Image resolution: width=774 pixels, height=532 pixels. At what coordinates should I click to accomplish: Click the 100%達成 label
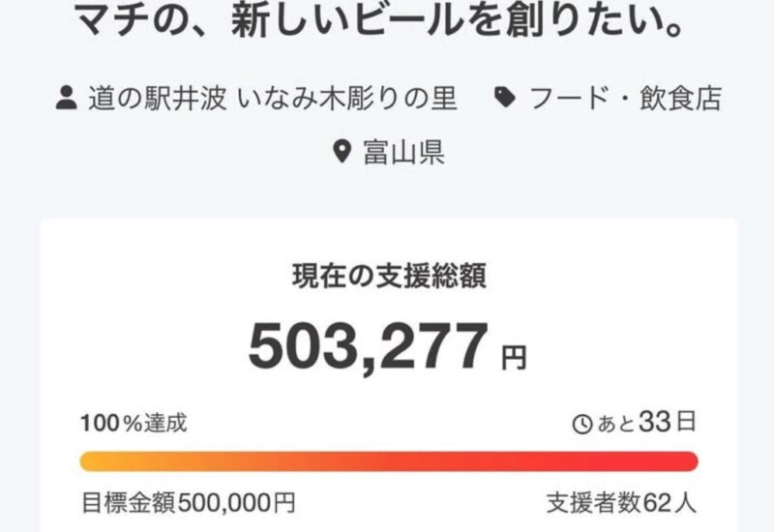click(134, 424)
